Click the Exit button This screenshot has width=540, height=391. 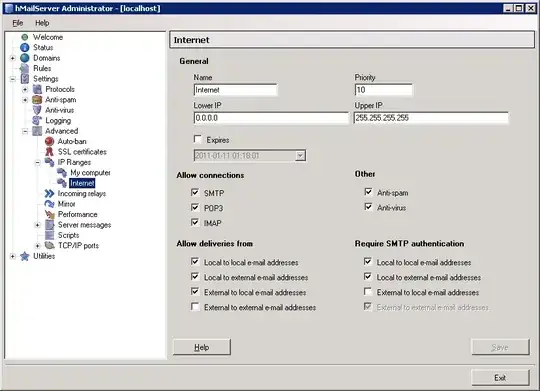[500, 378]
